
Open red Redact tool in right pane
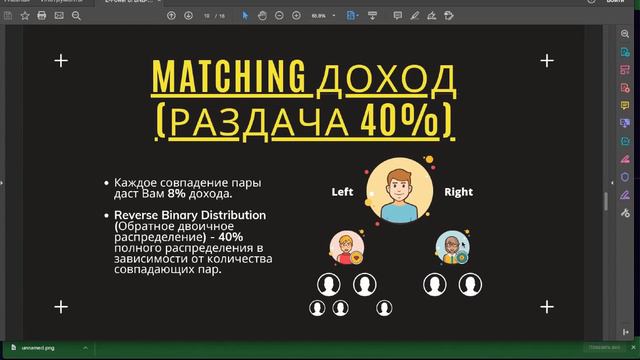[625, 159]
